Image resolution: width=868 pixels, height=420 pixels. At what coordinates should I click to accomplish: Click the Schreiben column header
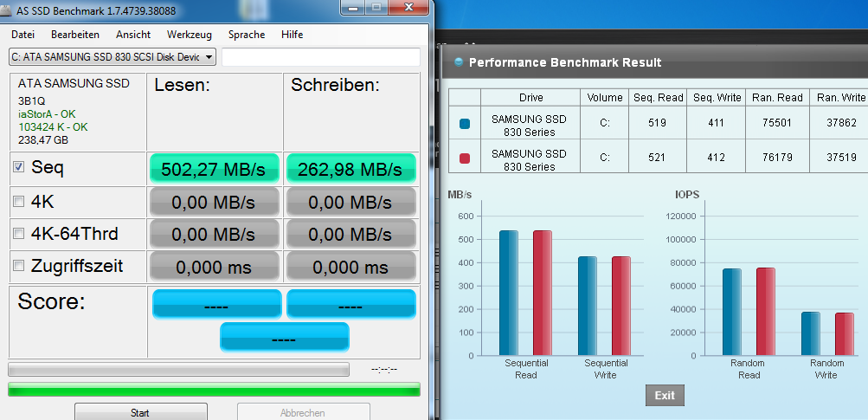pos(336,85)
